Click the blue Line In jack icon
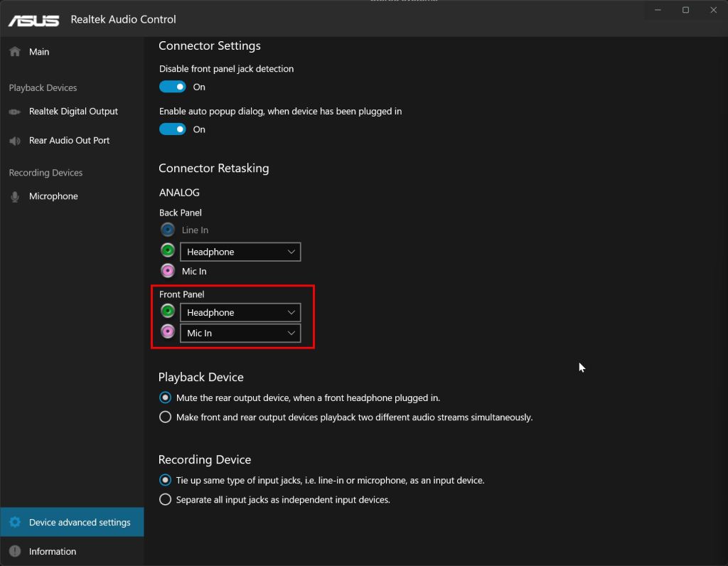This screenshot has width=728, height=566. click(x=168, y=230)
